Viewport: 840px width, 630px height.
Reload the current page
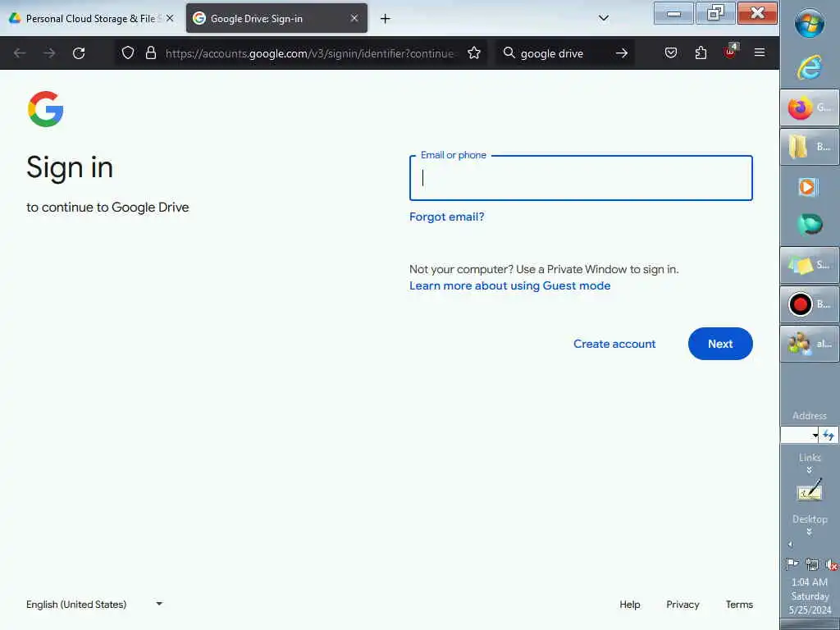click(79, 53)
